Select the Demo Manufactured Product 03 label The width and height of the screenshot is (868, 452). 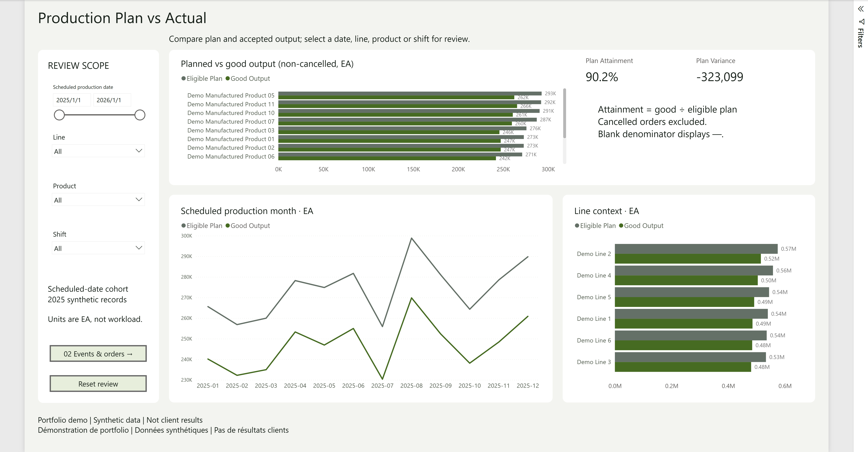click(231, 130)
